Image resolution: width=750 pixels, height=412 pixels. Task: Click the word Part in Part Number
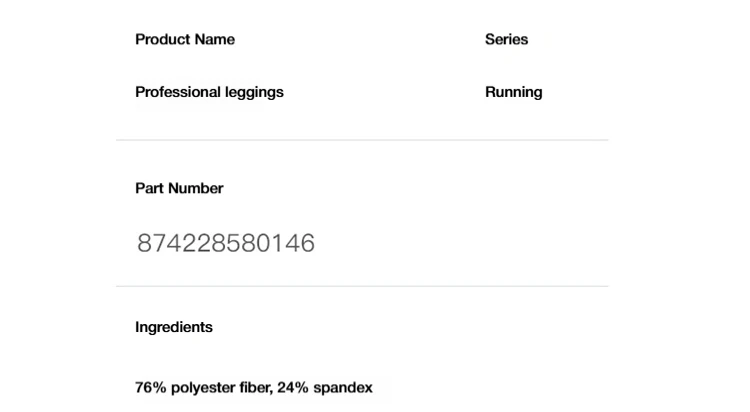click(149, 188)
